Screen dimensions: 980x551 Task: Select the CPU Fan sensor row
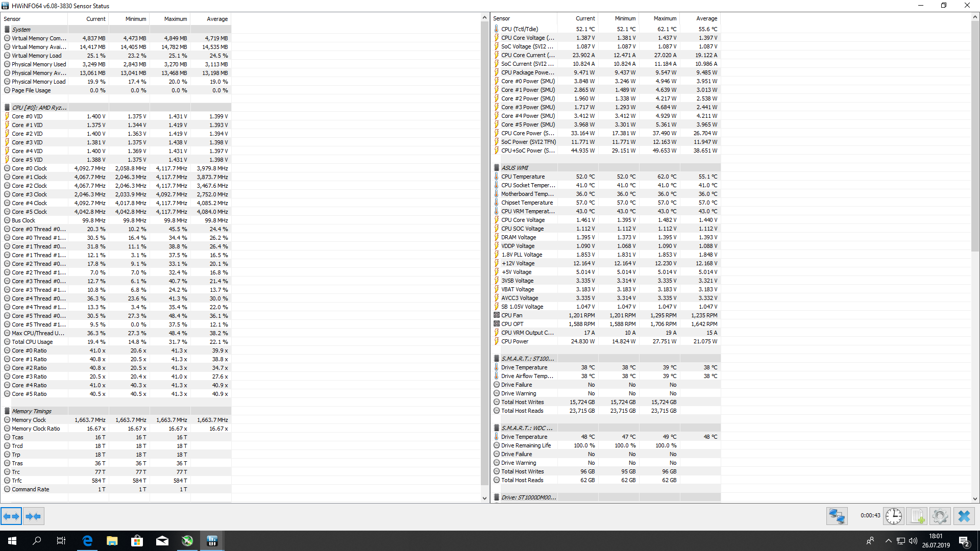click(x=511, y=315)
